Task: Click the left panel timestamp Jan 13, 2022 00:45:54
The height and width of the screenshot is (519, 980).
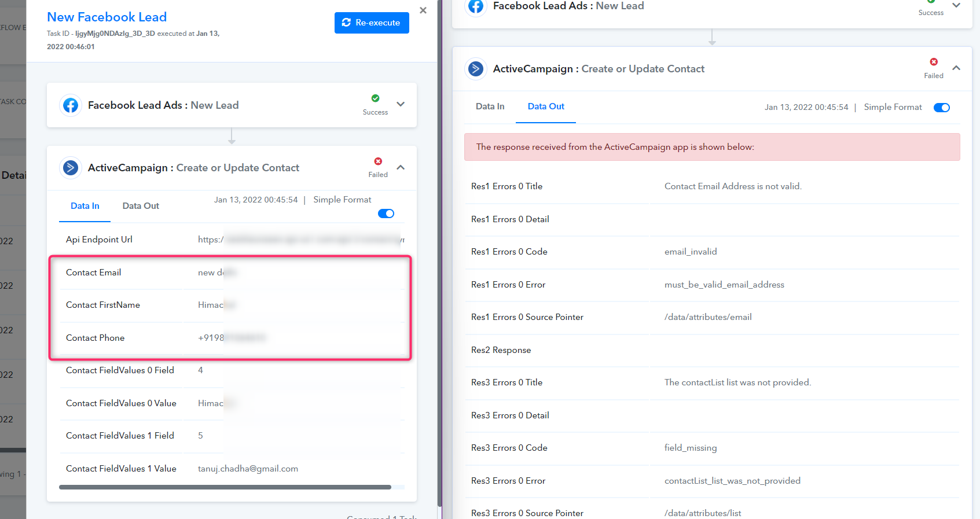Action: 256,200
